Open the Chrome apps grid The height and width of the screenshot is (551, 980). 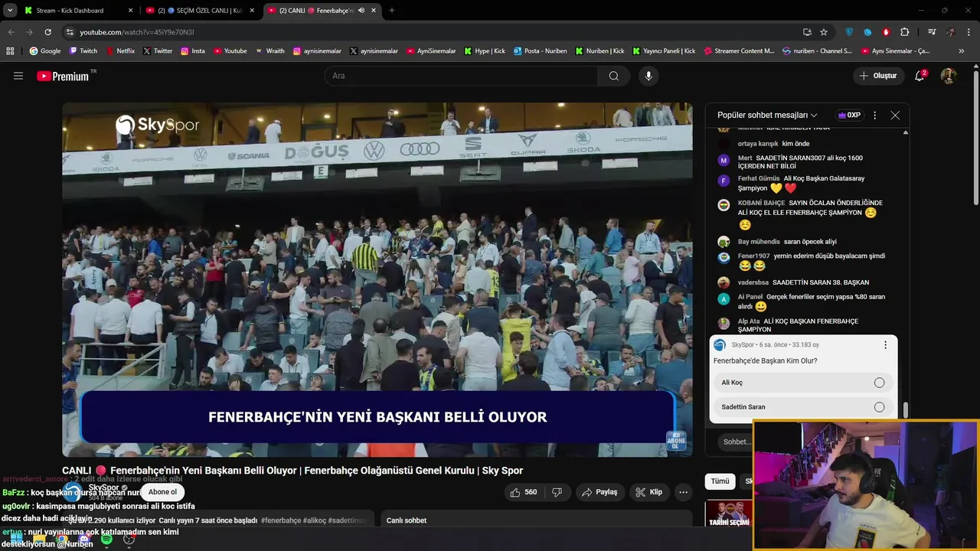(x=10, y=51)
